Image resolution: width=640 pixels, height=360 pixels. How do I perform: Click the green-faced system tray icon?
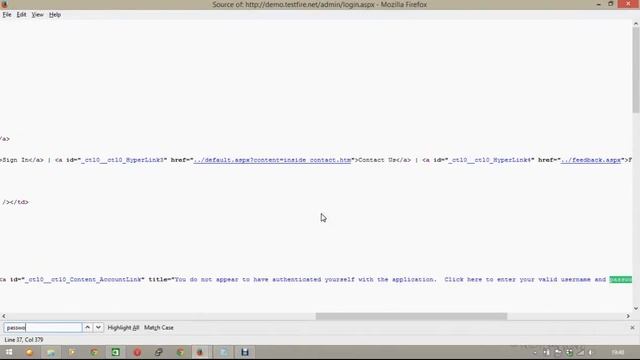tap(569, 352)
